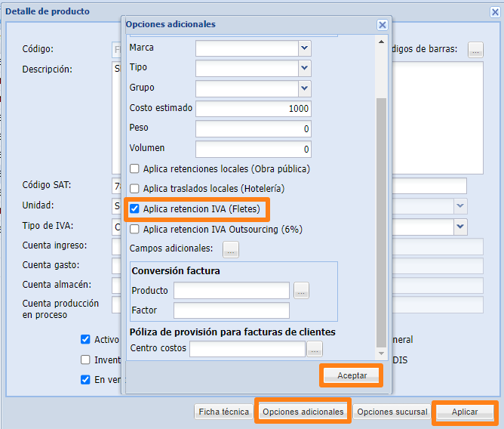Open Campos adicionales ellipsis button
Image resolution: width=504 pixels, height=429 pixels.
[231, 248]
